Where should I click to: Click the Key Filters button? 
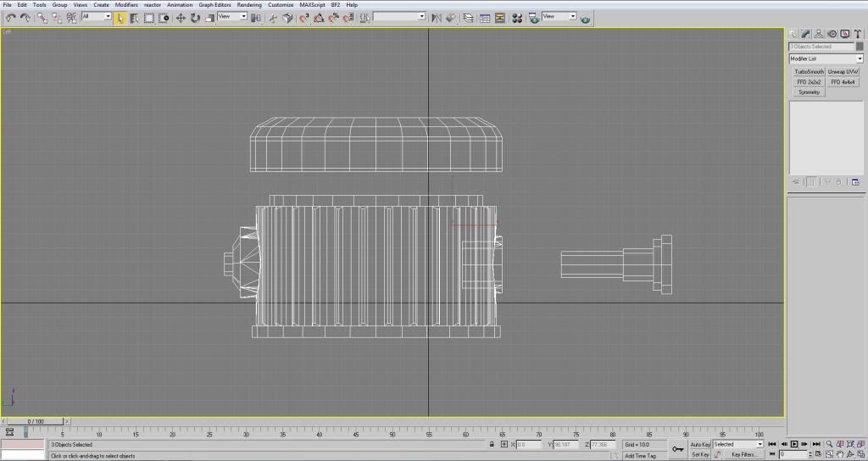(744, 454)
